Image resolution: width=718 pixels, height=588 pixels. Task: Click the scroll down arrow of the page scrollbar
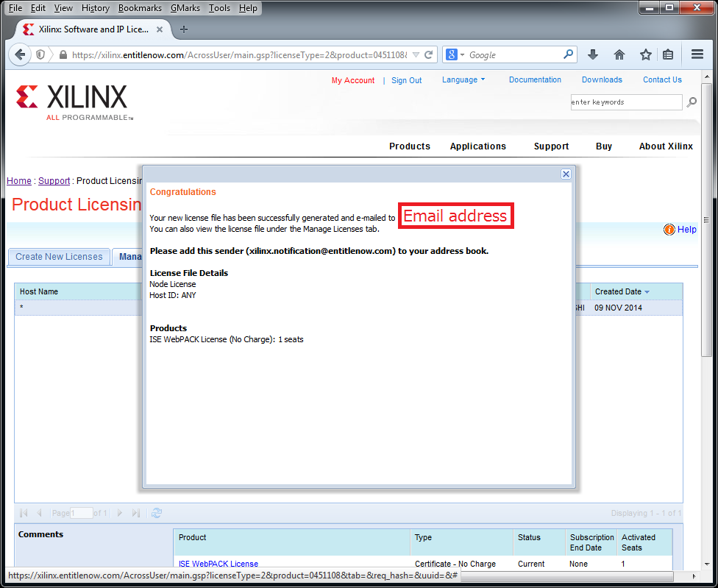coord(707,564)
